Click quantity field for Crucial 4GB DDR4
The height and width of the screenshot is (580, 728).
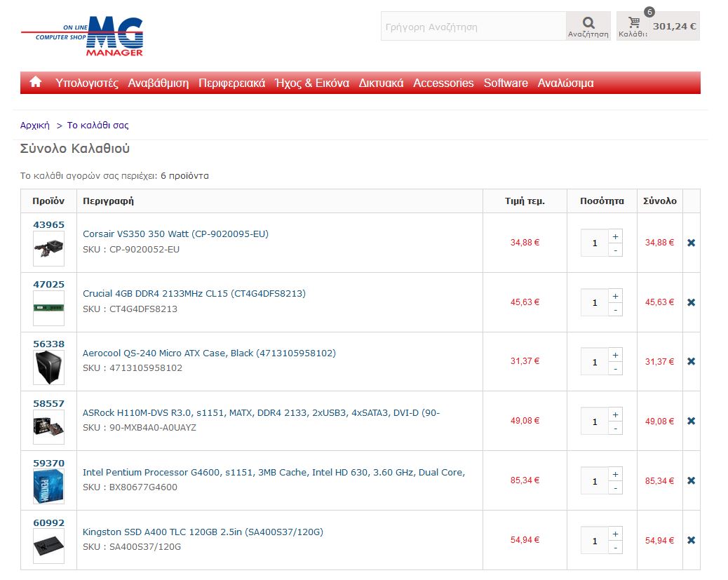[x=595, y=302]
